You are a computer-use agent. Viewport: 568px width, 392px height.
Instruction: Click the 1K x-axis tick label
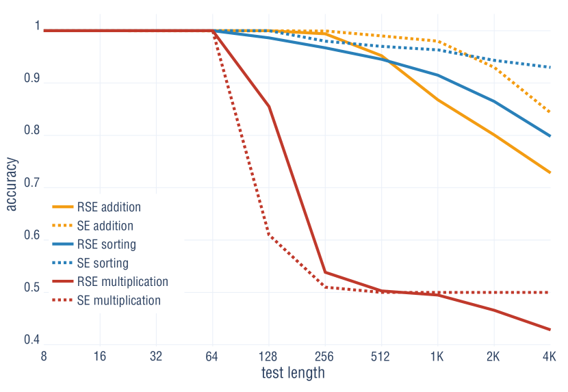pos(437,356)
